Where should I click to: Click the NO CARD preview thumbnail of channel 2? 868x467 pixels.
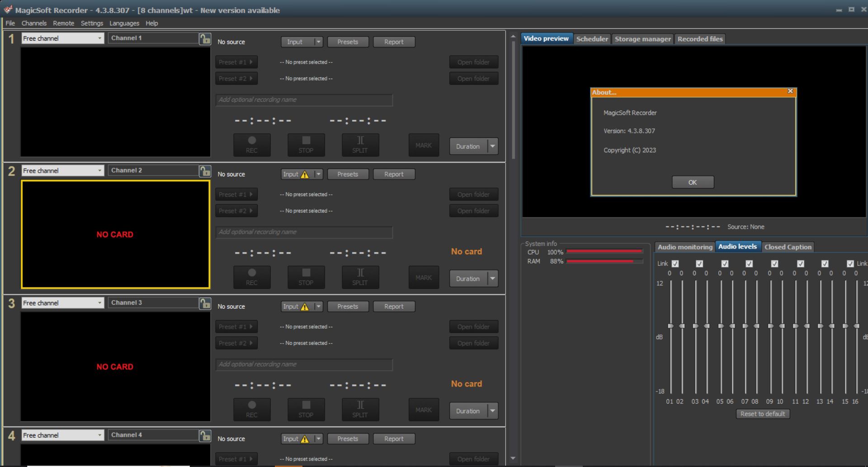pyautogui.click(x=115, y=235)
